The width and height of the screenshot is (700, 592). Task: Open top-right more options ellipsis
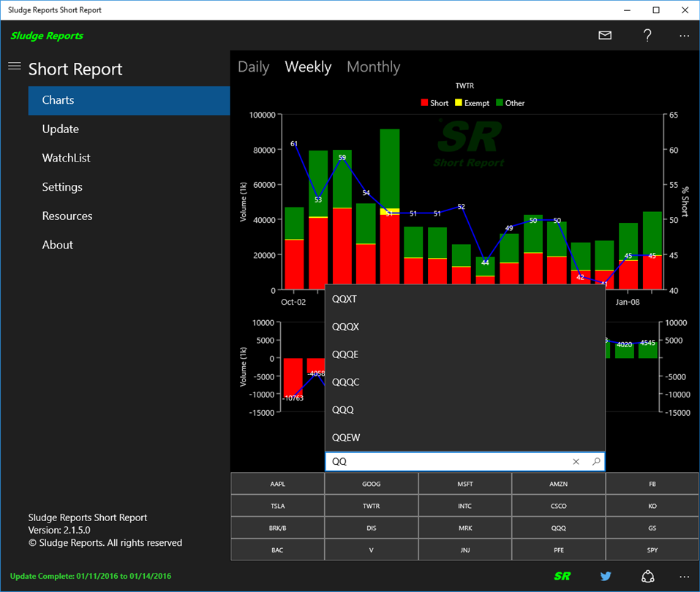(684, 36)
